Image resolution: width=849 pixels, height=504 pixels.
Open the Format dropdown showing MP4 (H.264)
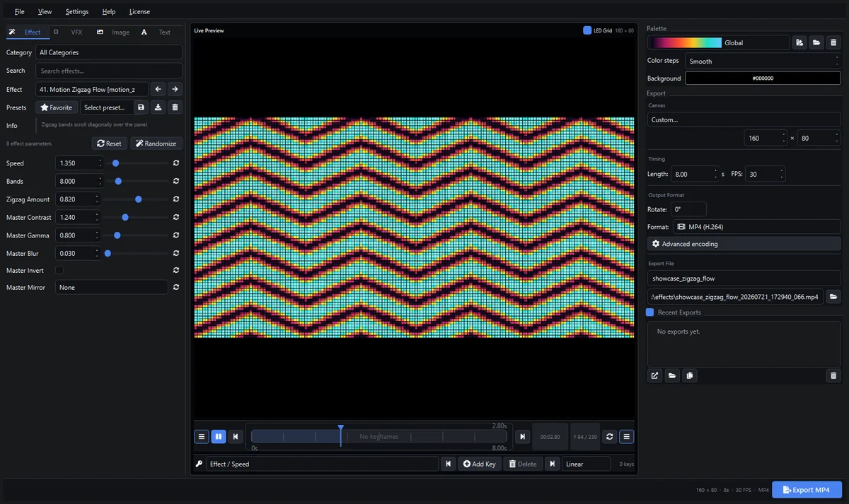pyautogui.click(x=756, y=227)
